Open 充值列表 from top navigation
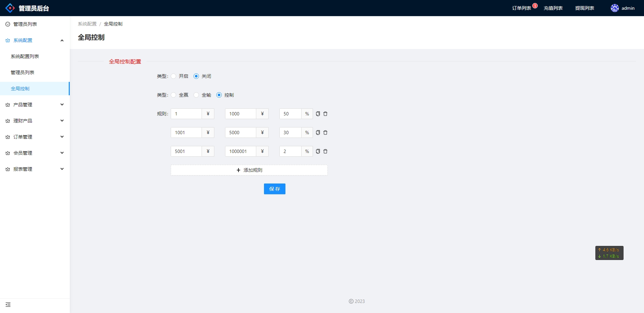This screenshot has height=313, width=644. point(553,8)
